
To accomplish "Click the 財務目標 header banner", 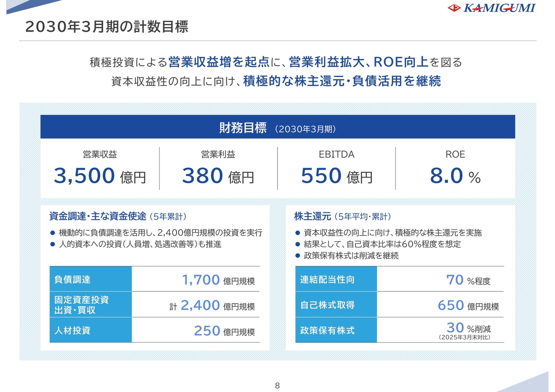I will click(277, 127).
